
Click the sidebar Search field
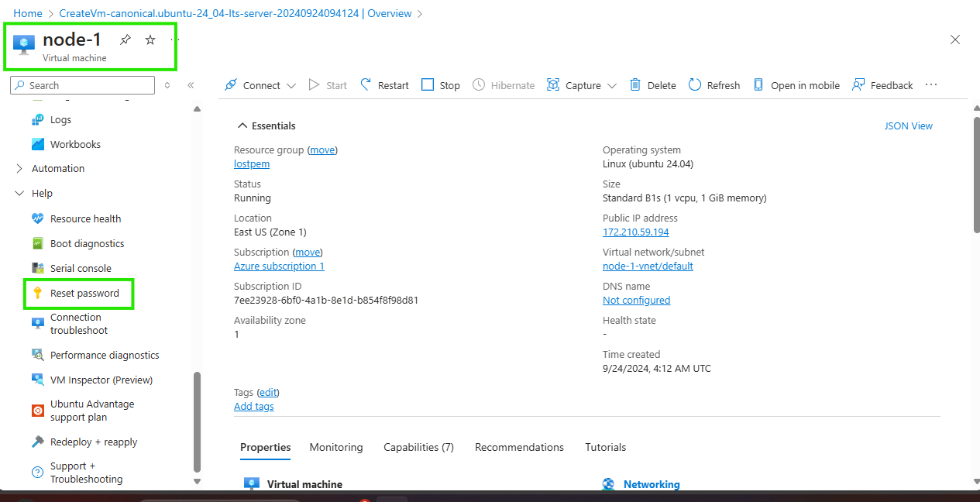85,85
